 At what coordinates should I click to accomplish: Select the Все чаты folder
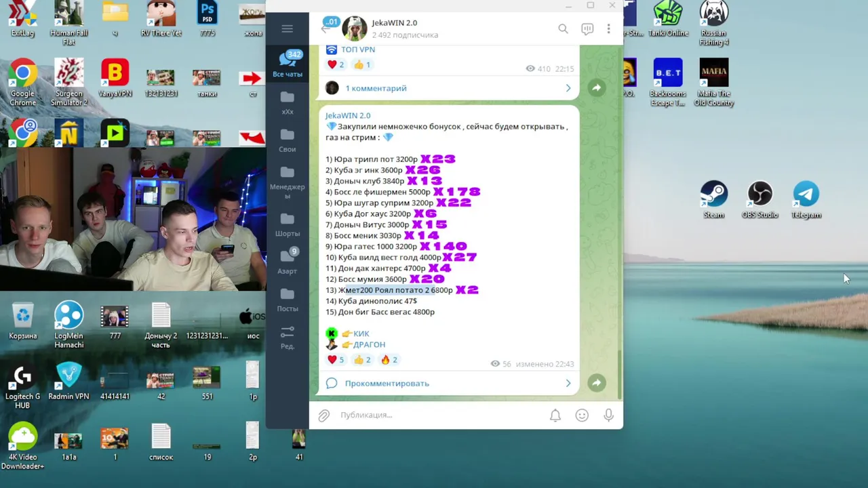[287, 64]
